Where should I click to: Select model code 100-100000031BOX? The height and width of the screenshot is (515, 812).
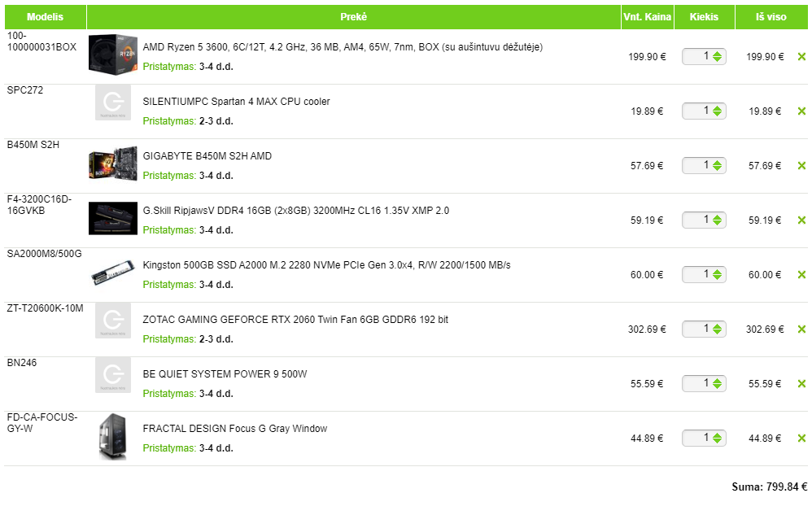[41, 41]
